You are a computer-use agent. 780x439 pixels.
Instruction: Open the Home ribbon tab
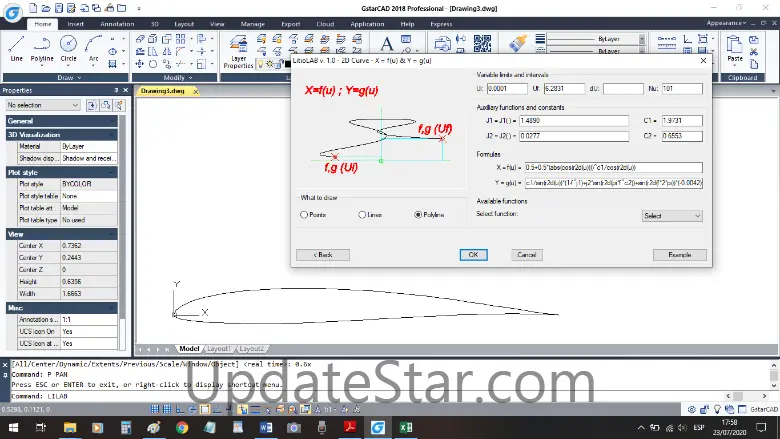(43, 24)
